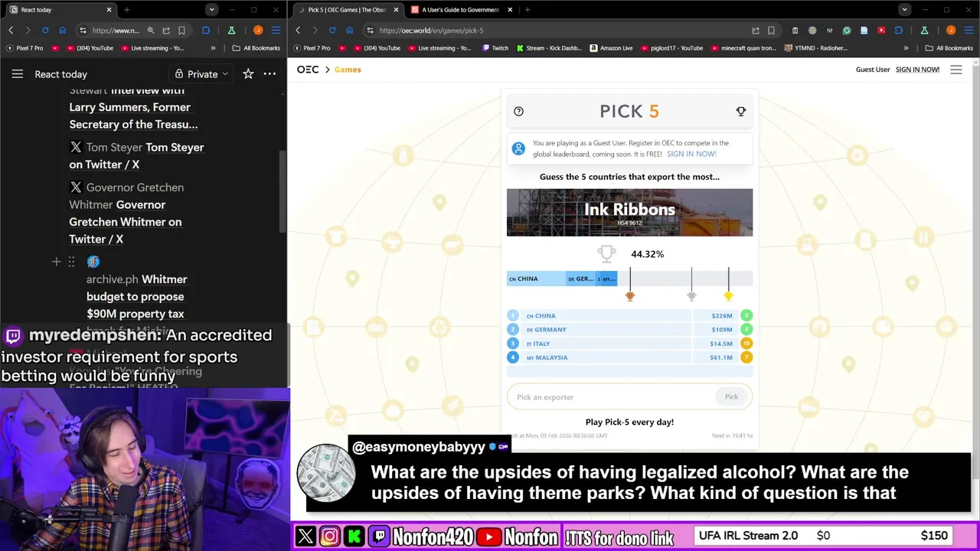The image size is (980, 551).
Task: Select ITALY row in guesses list
Action: (x=629, y=344)
